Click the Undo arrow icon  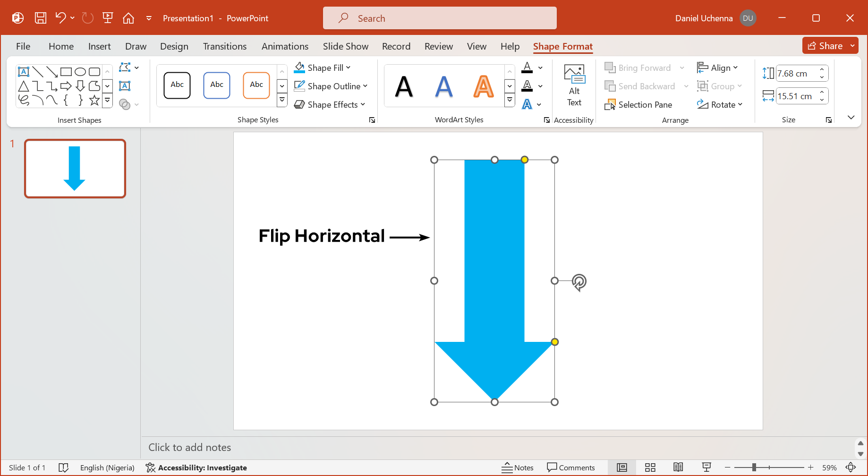[60, 18]
